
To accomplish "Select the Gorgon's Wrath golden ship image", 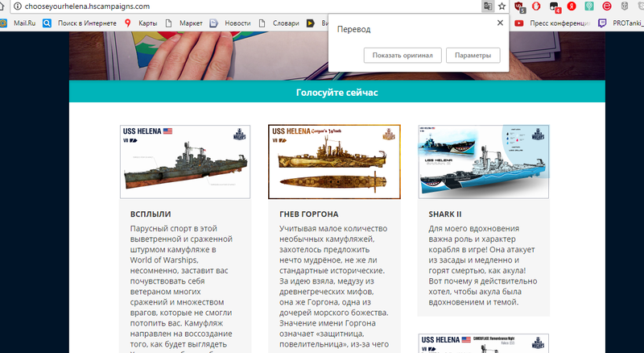I will [x=334, y=162].
